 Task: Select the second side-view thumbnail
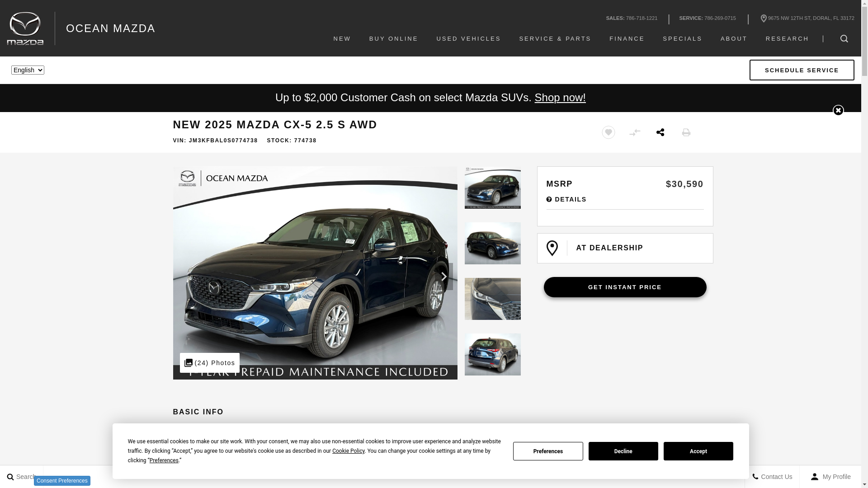click(x=493, y=243)
